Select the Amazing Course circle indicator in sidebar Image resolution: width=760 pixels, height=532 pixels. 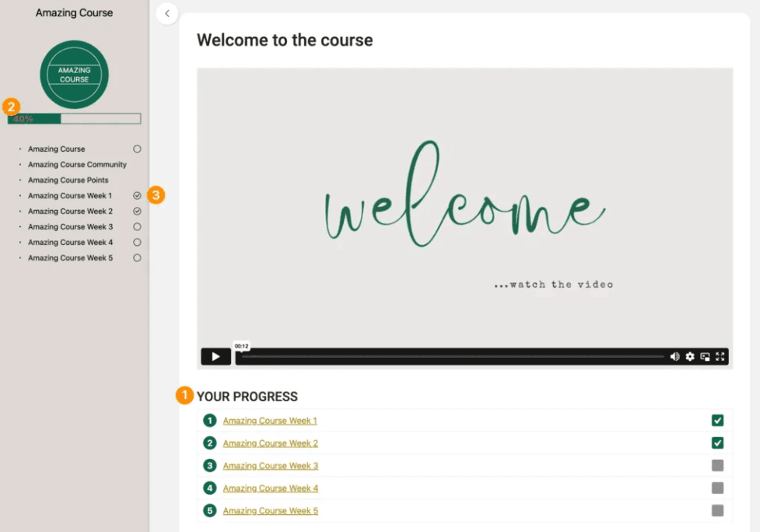click(x=137, y=149)
